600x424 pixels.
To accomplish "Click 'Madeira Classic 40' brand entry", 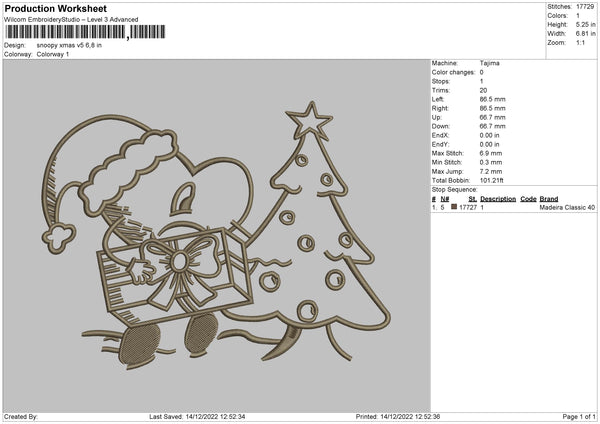I will tap(567, 207).
